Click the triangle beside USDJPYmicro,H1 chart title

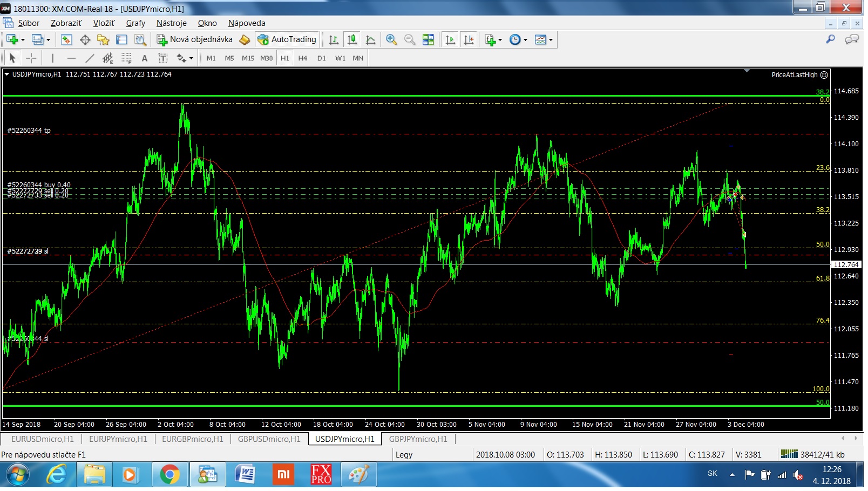[6, 74]
